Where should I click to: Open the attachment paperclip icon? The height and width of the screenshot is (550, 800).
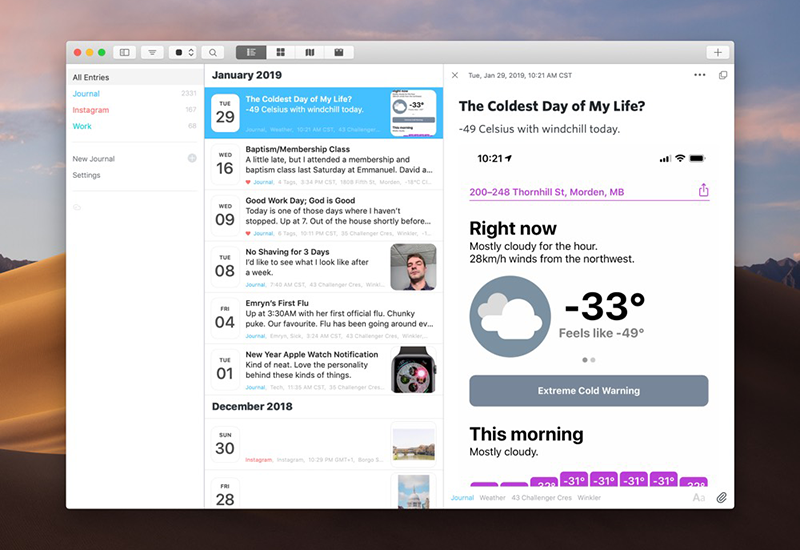coord(721,497)
